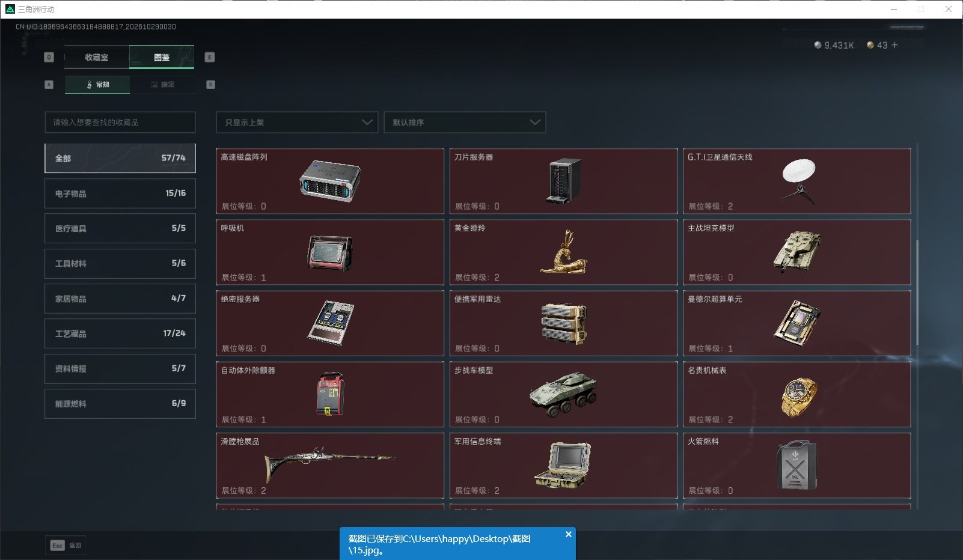Click the 9,431K currency balance
This screenshot has width=963, height=560.
click(x=834, y=45)
